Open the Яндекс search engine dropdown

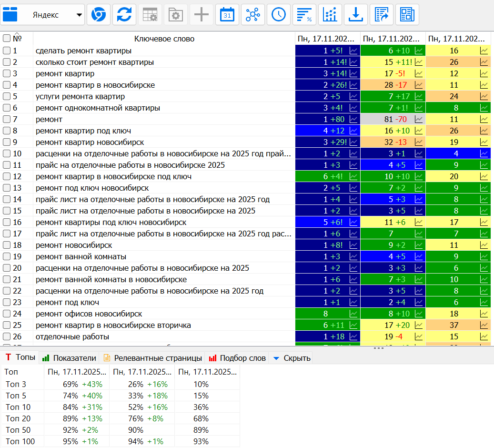click(42, 14)
